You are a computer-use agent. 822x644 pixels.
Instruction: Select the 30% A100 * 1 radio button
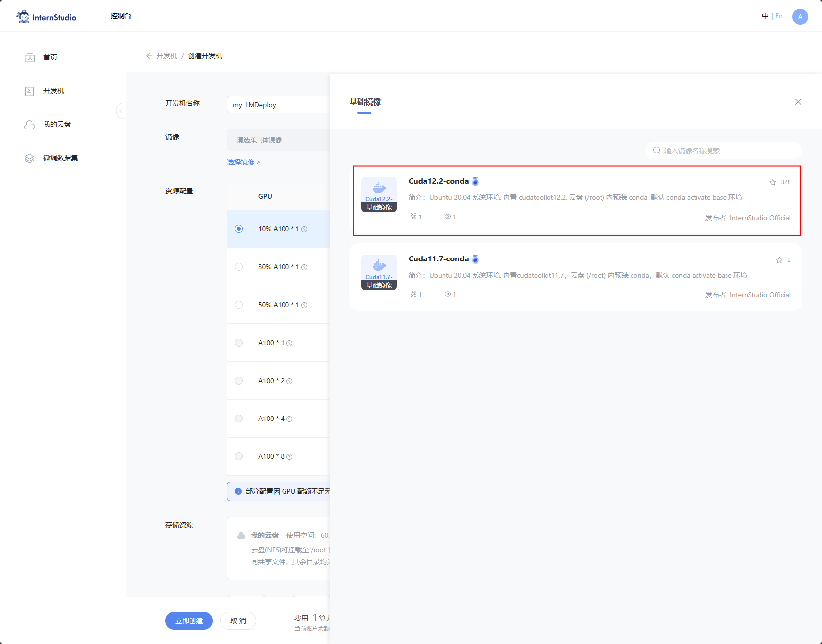(239, 267)
